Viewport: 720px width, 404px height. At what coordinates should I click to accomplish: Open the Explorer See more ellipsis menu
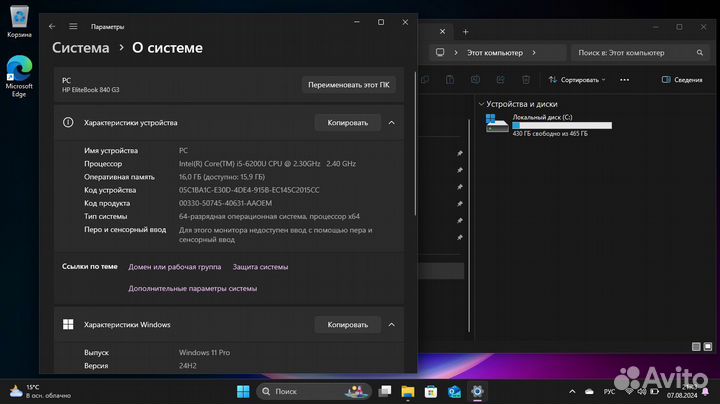click(624, 80)
